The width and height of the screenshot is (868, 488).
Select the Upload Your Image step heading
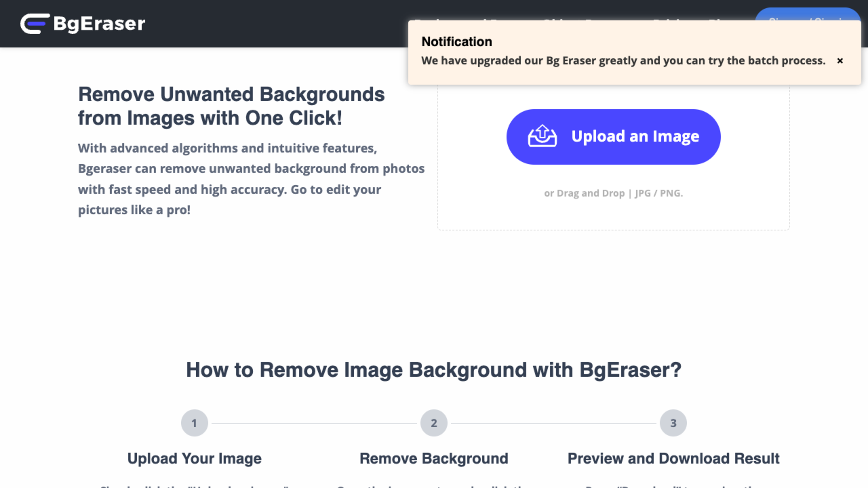coord(194,458)
